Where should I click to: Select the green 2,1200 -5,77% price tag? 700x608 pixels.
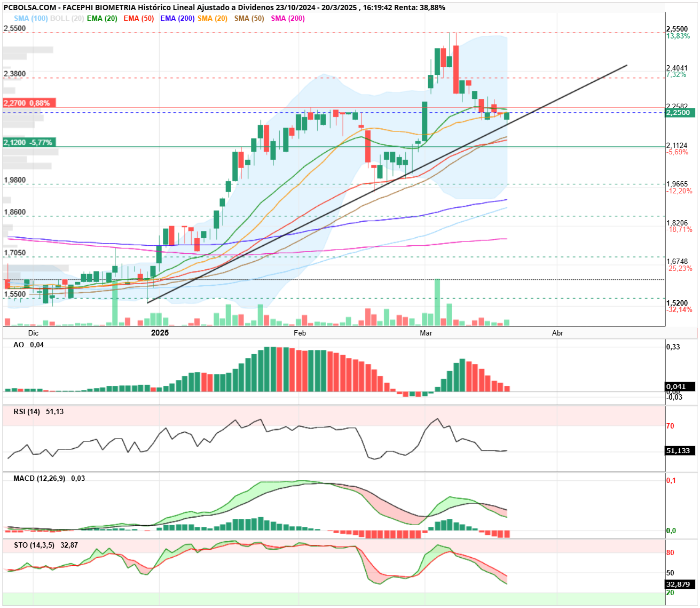29,143
